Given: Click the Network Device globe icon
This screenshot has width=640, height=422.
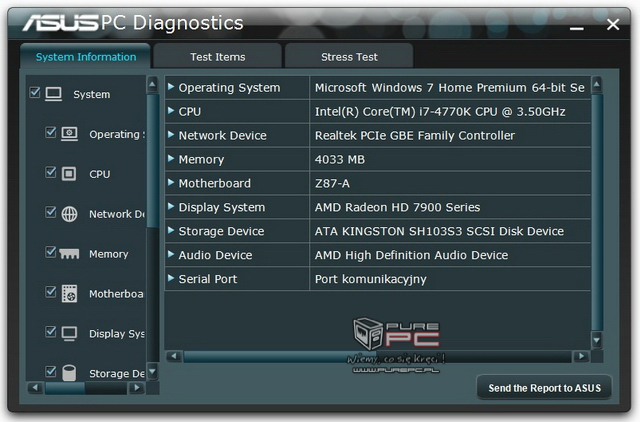Looking at the screenshot, I should click(x=69, y=213).
